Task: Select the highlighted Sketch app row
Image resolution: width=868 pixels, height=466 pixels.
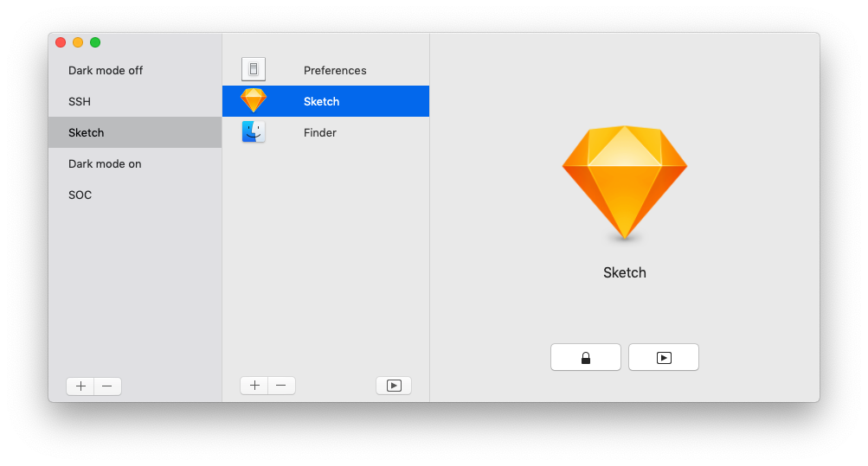Action: [325, 101]
